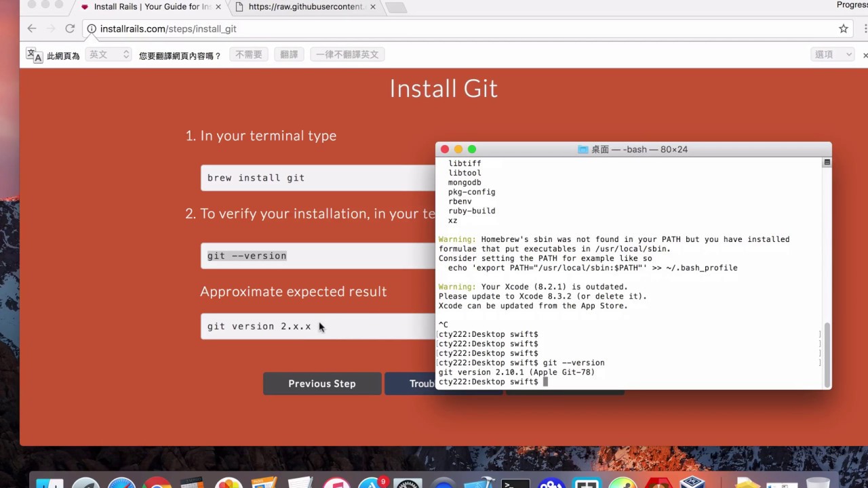Click the Install Git heading
This screenshot has height=488, width=868.
coord(443,89)
